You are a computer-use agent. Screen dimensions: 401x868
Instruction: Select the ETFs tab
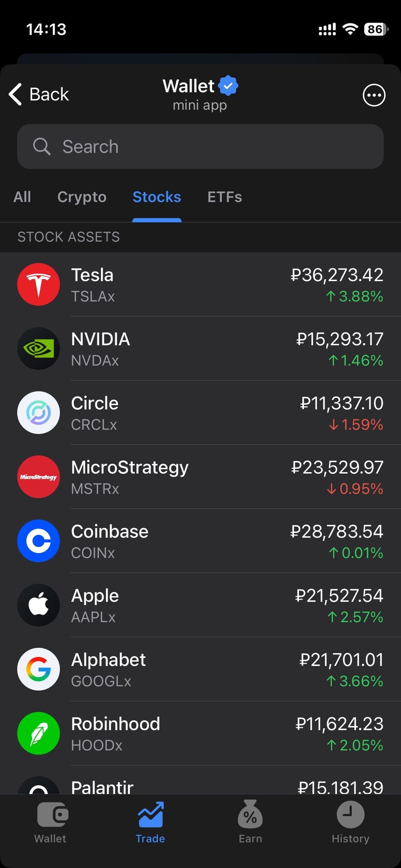pyautogui.click(x=225, y=197)
